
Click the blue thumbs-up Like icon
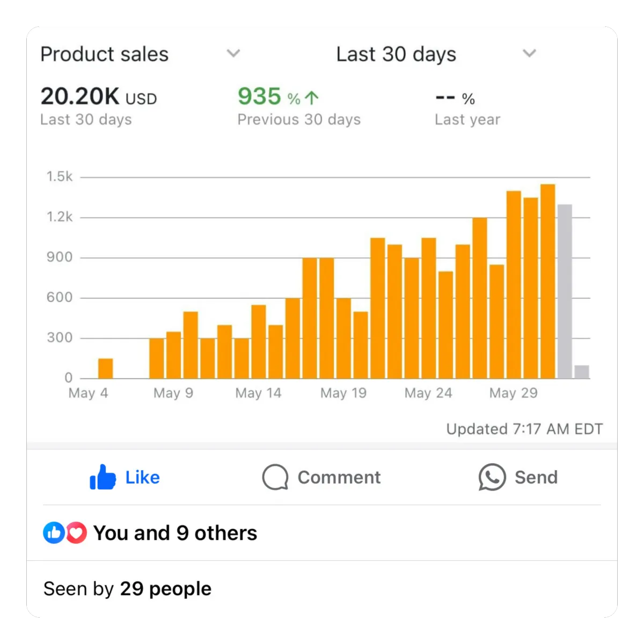(103, 477)
